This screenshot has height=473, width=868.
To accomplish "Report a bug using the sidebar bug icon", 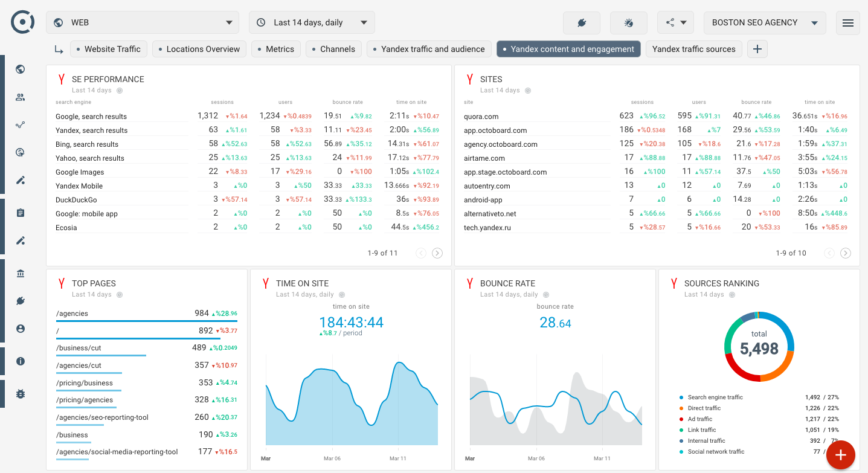I will click(20, 394).
